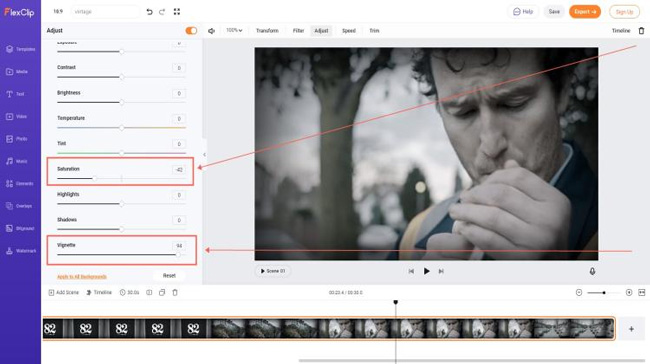Click the Saturation slider handle
The height and width of the screenshot is (364, 650).
pos(95,178)
